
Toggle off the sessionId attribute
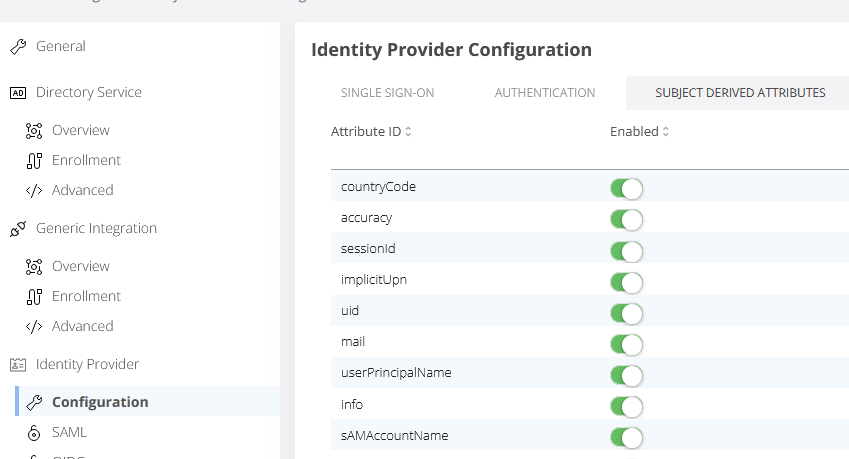tap(626, 250)
